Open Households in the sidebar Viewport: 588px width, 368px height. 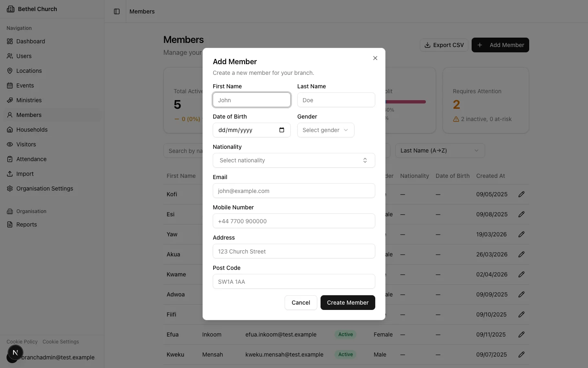click(x=52, y=130)
